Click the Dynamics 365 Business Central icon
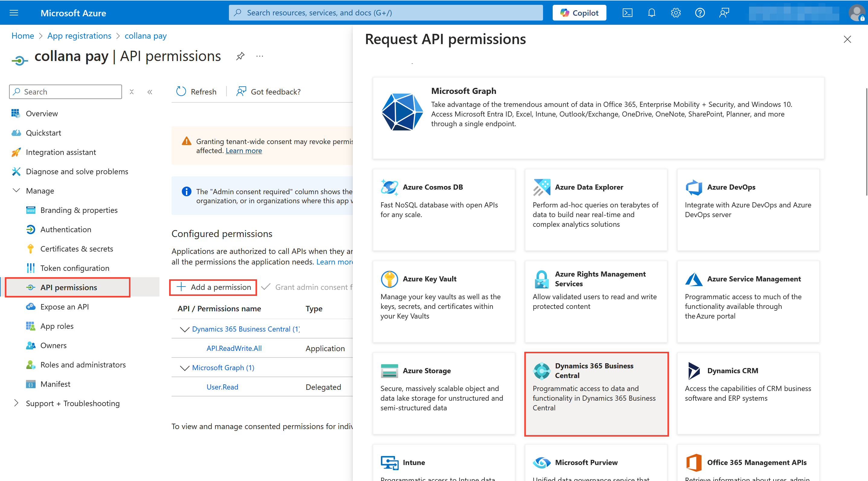Image resolution: width=868 pixels, height=481 pixels. pyautogui.click(x=542, y=370)
